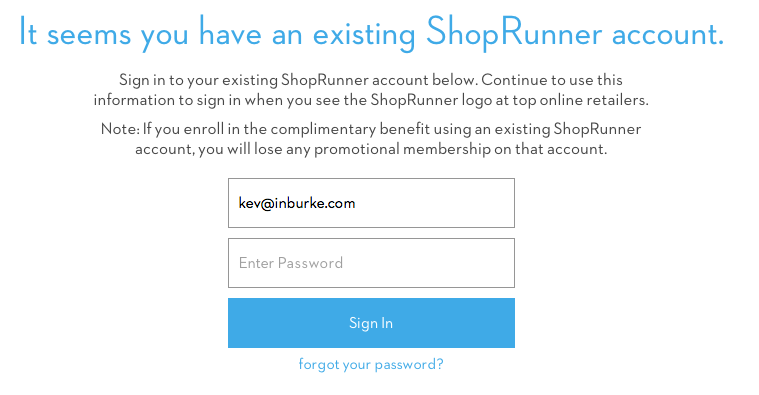The height and width of the screenshot is (395, 759).
Task: Click the blue Sign In button
Action: [371, 323]
